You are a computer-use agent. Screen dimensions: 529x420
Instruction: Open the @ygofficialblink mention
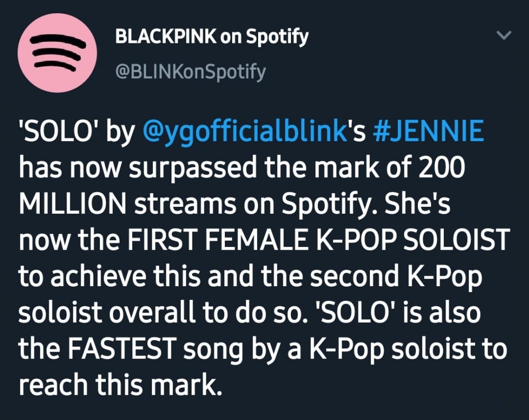coord(244,131)
